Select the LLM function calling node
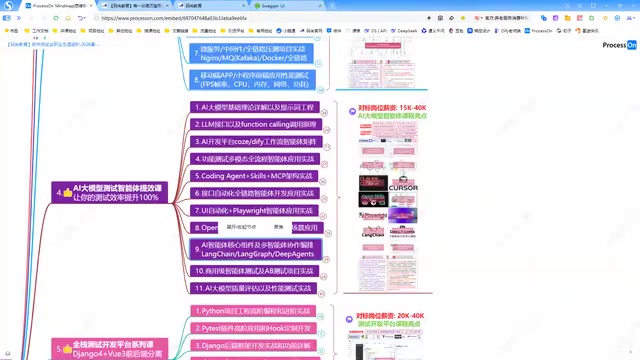Screen dimensions: 640x360 coord(256,124)
